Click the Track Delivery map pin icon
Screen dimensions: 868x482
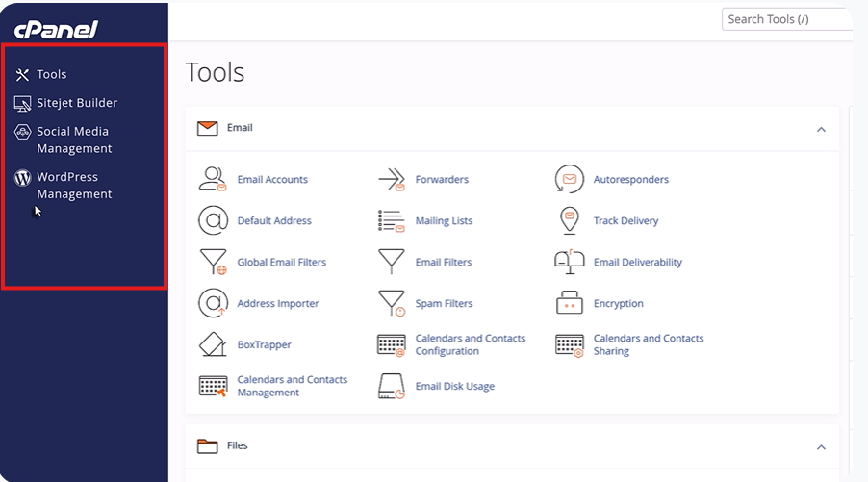click(x=570, y=220)
